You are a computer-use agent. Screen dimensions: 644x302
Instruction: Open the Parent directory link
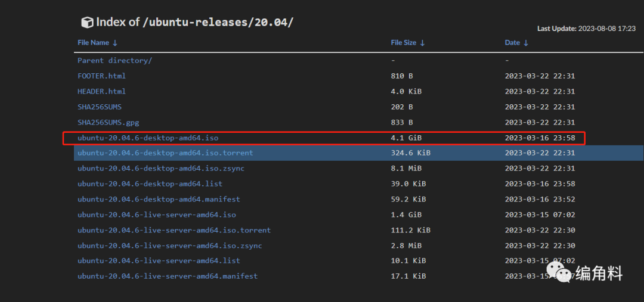coord(114,60)
